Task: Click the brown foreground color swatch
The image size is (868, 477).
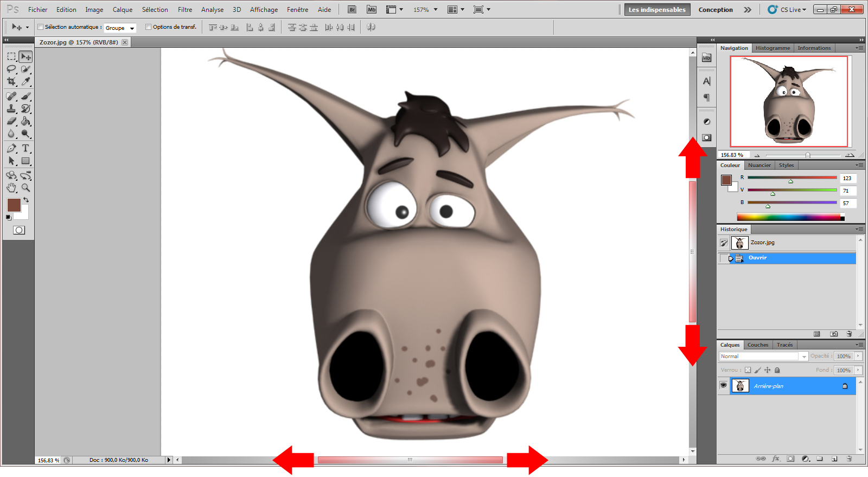Action: click(x=14, y=205)
